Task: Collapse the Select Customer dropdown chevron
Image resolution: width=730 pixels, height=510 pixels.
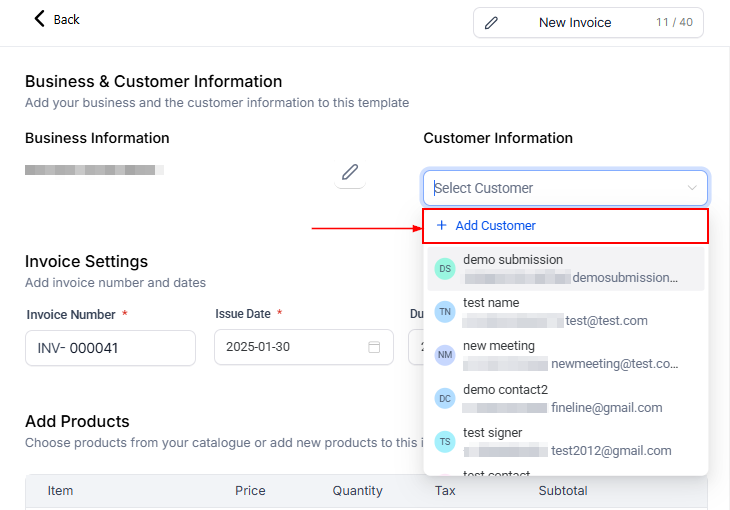Action: pyautogui.click(x=692, y=188)
